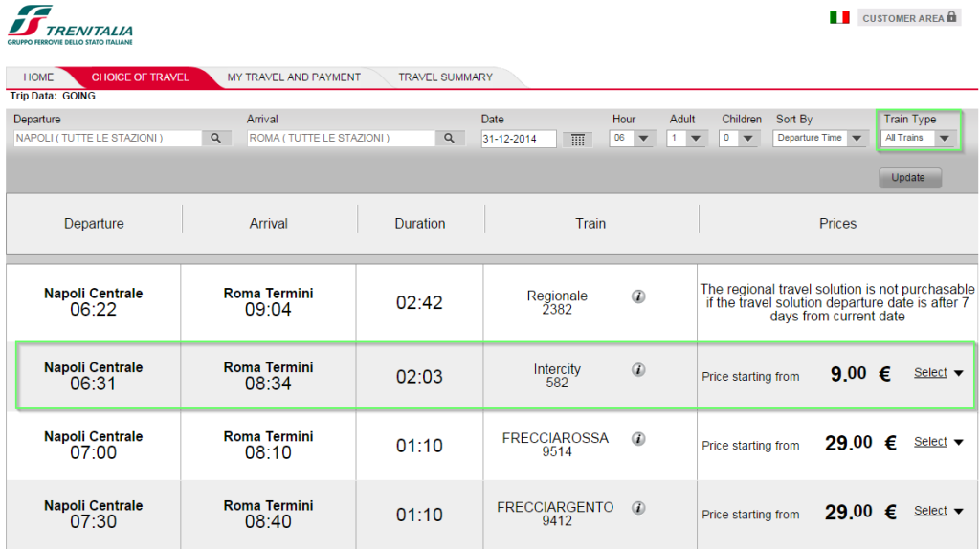The width and height of the screenshot is (980, 549).
Task: Show info for Frecciargento 9412 train
Action: (638, 508)
